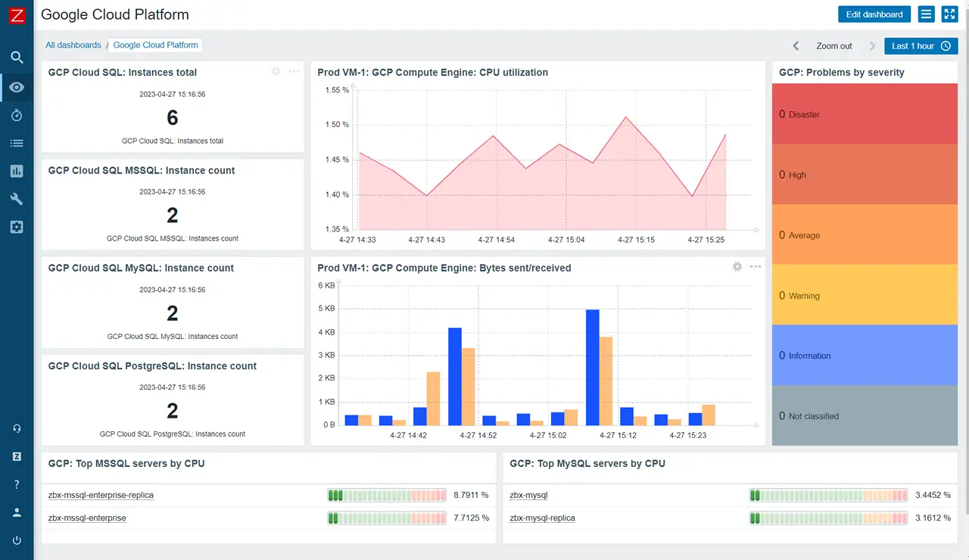
Task: Open the Services stopwatch icon menu
Action: tap(17, 115)
